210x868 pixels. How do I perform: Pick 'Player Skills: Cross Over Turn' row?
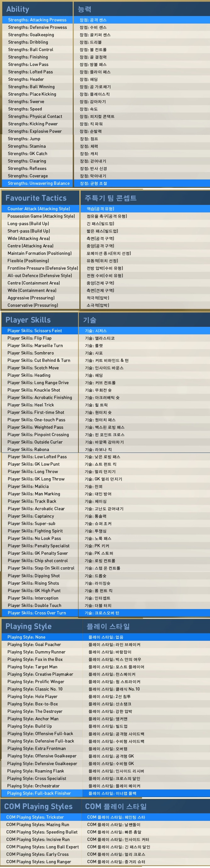click(x=37, y=613)
